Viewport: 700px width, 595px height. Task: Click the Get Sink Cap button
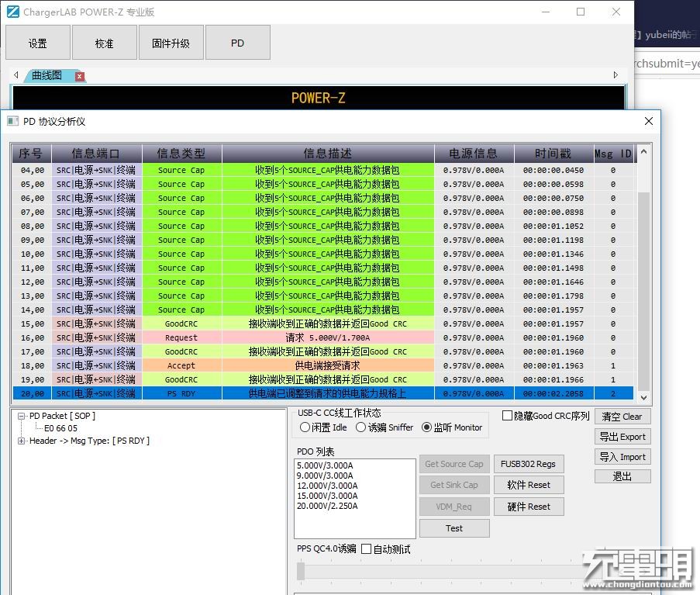tap(454, 485)
